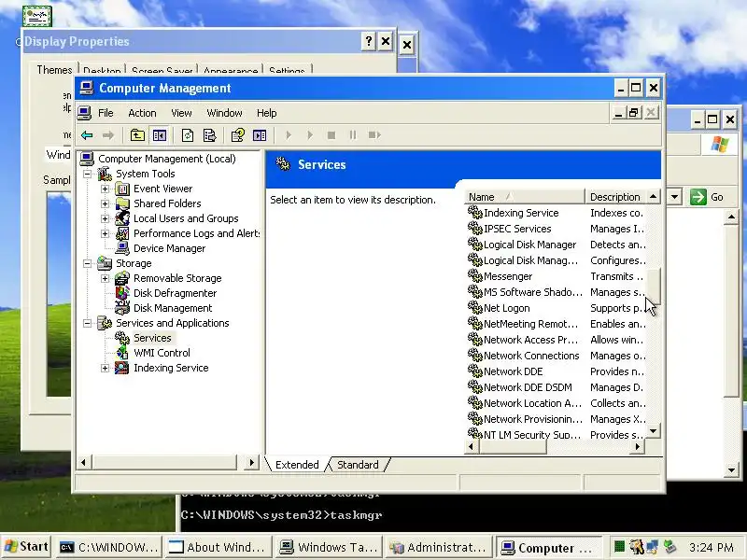This screenshot has height=560, width=747.
Task: Open the File menu
Action: pyautogui.click(x=106, y=113)
